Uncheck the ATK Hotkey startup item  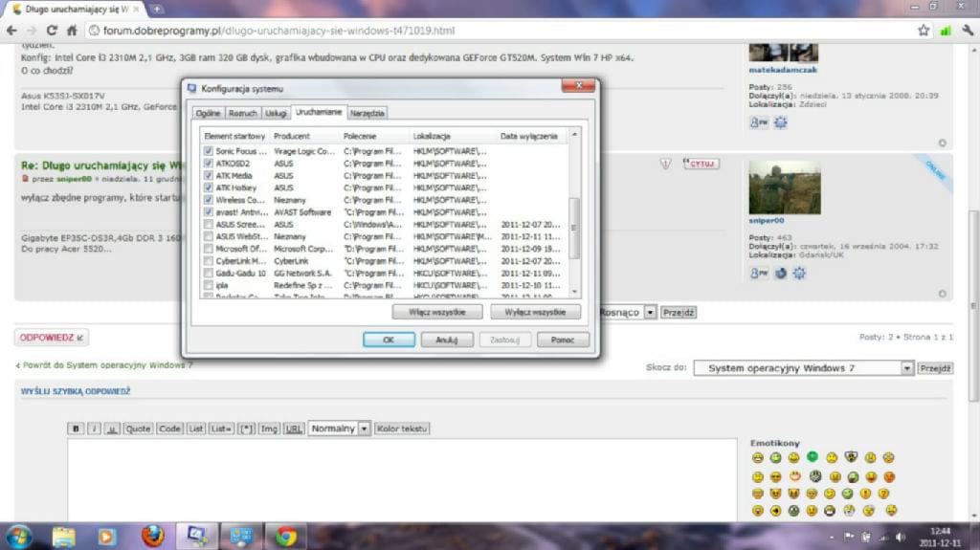click(208, 187)
